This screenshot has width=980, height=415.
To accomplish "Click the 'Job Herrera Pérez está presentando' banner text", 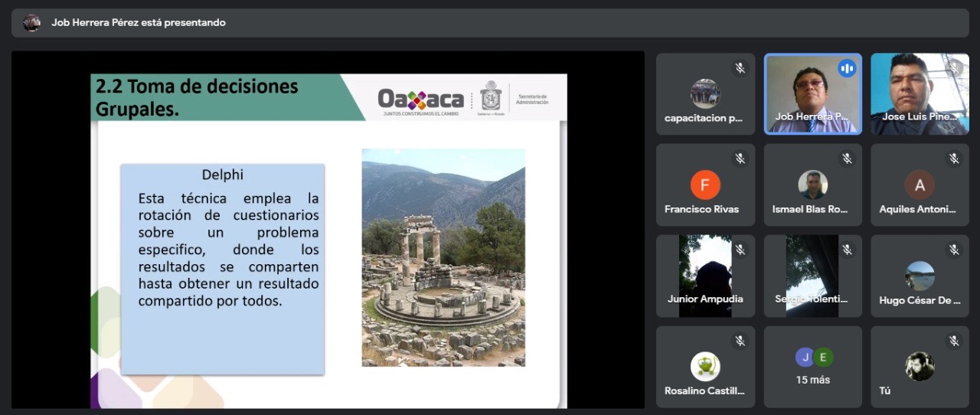I will pyautogui.click(x=139, y=23).
